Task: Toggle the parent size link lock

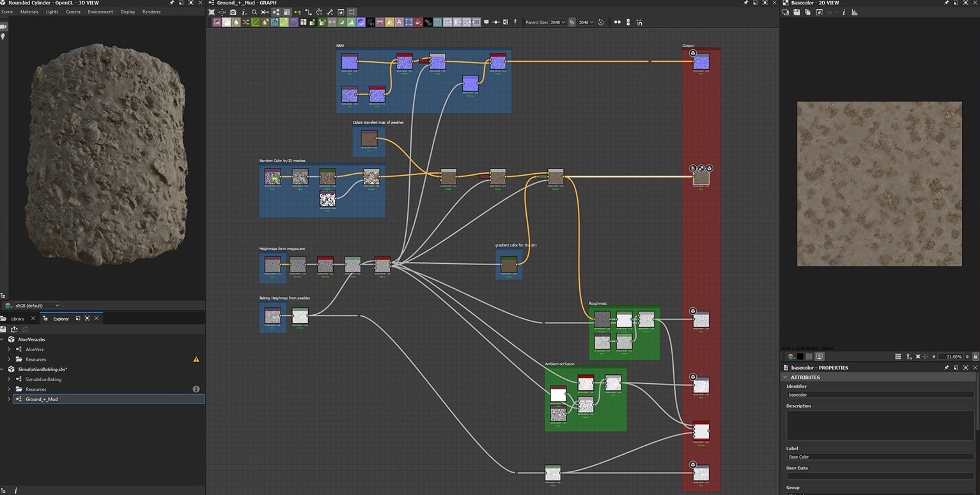Action: [572, 22]
